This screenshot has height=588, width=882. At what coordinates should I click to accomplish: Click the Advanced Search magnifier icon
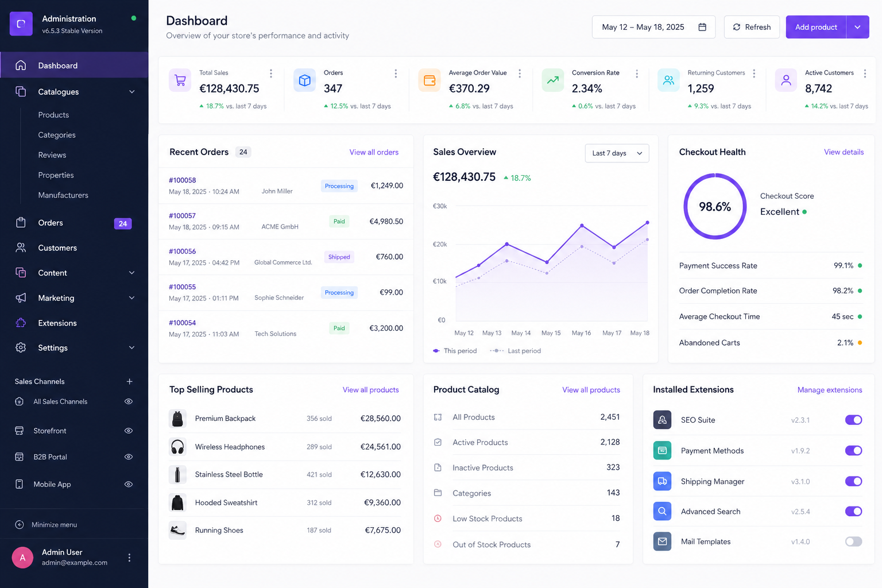[662, 511]
